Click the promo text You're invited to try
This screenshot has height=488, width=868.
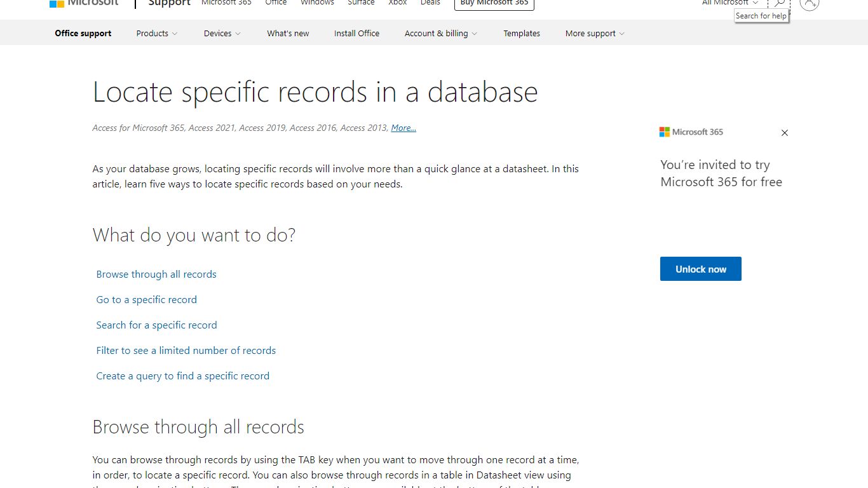point(721,173)
